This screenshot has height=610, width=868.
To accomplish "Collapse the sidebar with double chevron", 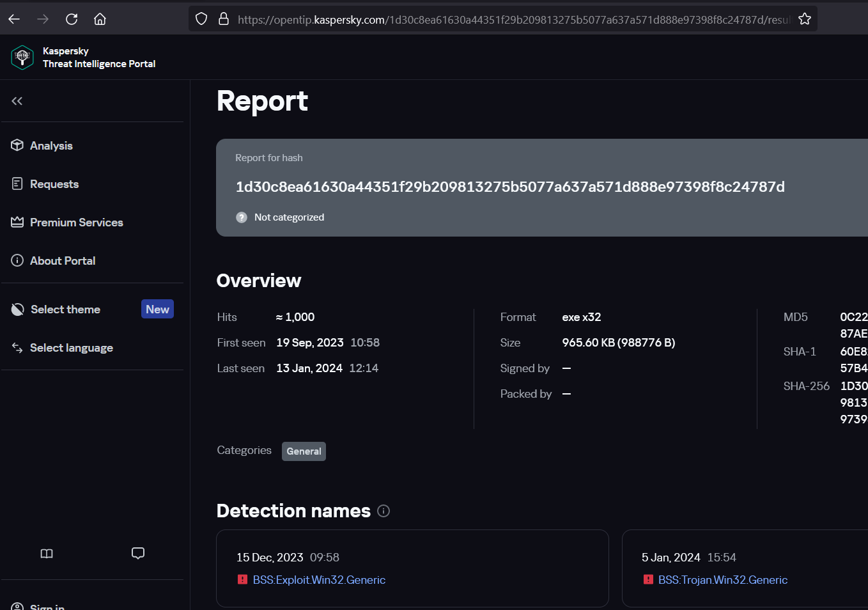I will point(17,101).
